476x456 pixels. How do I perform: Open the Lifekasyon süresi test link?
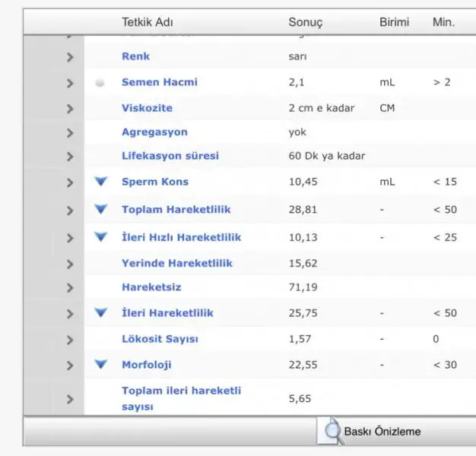[170, 156]
